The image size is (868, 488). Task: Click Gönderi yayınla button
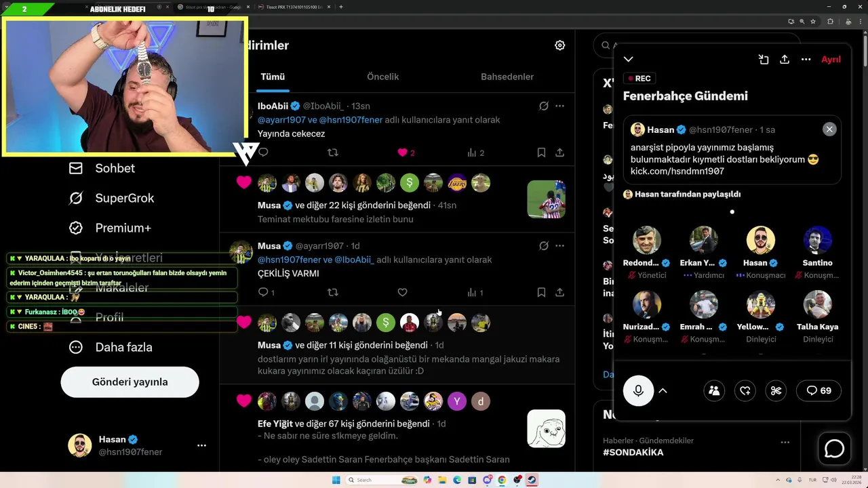130,382
